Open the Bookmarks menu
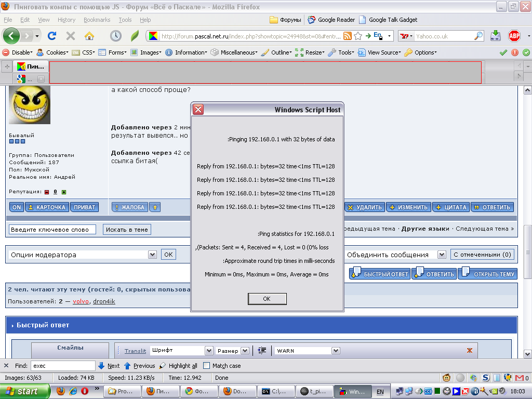The height and width of the screenshot is (399, 532). [x=97, y=20]
